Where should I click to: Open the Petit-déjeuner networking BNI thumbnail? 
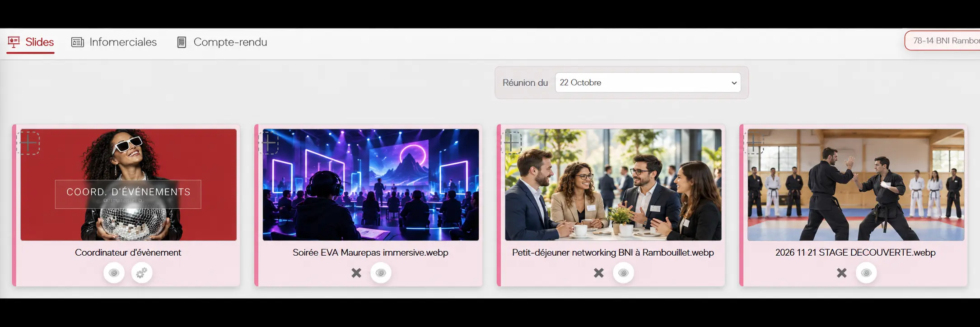[x=613, y=185]
